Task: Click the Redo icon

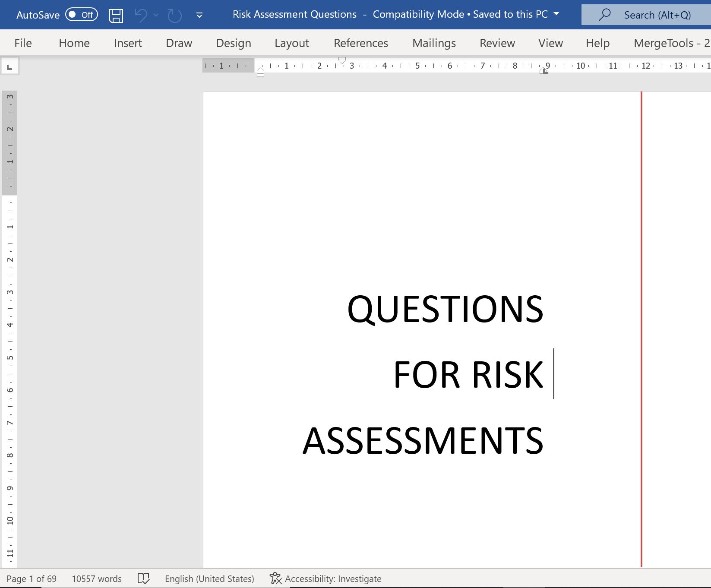Action: [x=174, y=16]
